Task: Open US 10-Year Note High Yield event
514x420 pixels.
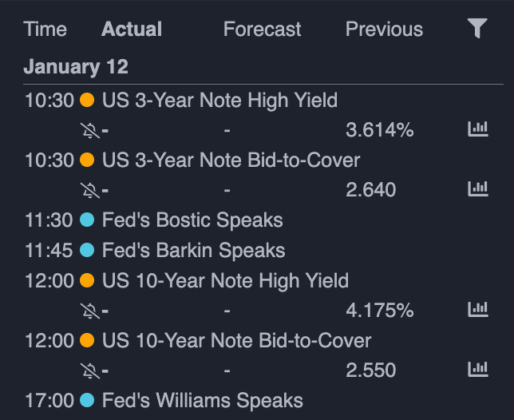Action: (x=225, y=281)
